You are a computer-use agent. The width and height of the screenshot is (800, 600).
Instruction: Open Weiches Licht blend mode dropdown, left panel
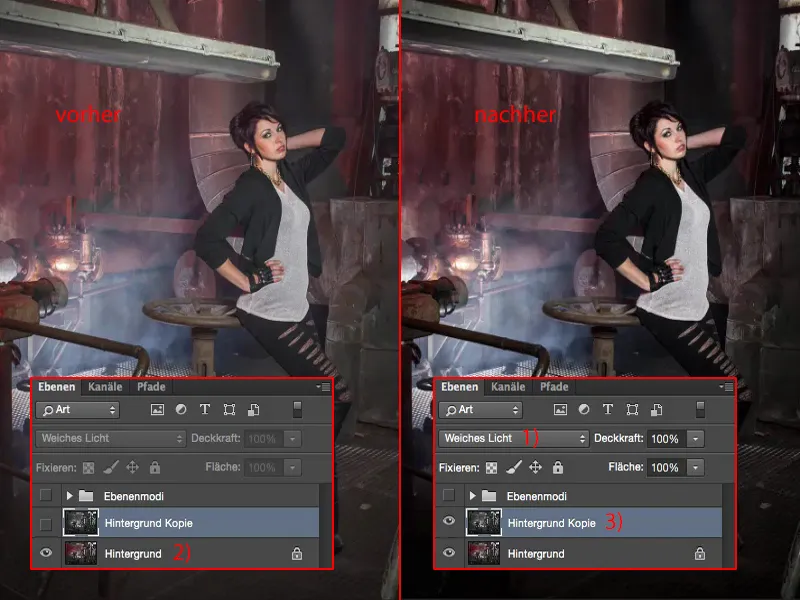point(111,439)
